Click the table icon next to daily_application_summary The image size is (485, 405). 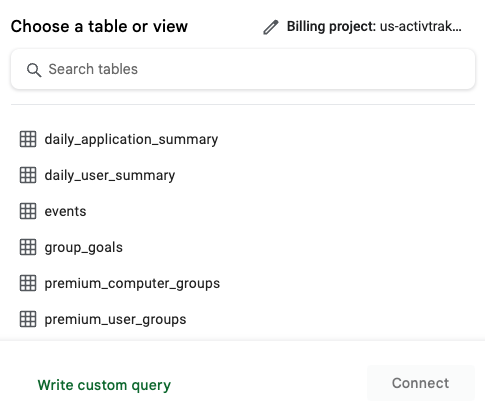click(28, 139)
